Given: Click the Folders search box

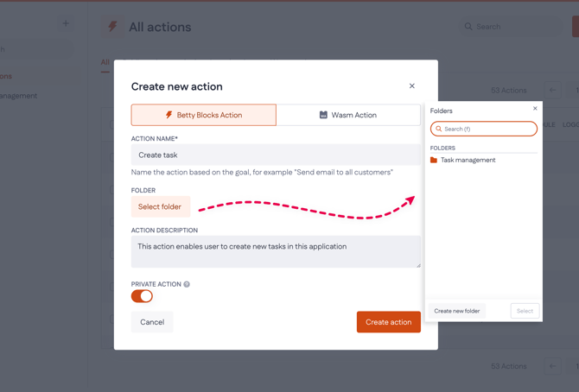Looking at the screenshot, I should (x=488, y=129).
